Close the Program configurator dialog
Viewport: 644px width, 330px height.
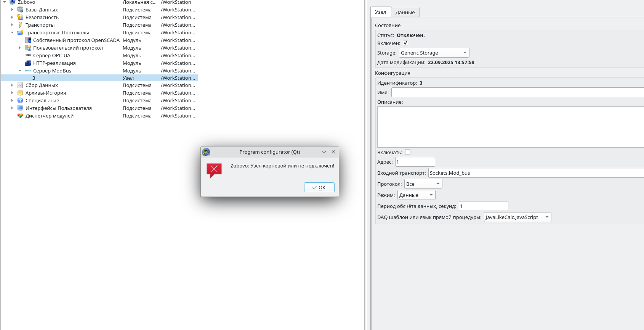(333, 152)
